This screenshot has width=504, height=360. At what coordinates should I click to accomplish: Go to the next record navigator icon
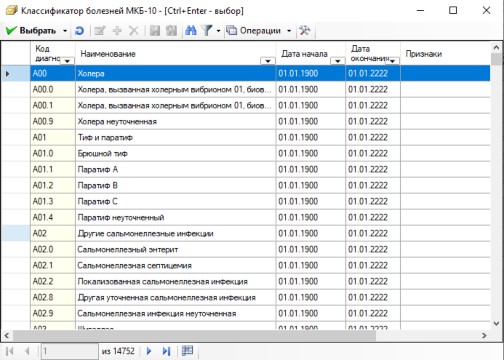coord(149,351)
